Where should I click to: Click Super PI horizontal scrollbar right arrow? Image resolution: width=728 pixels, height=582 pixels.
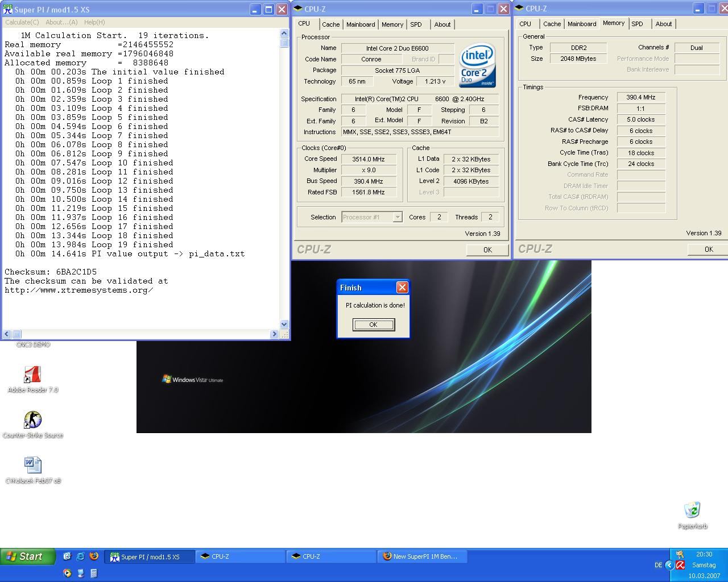tap(274, 334)
